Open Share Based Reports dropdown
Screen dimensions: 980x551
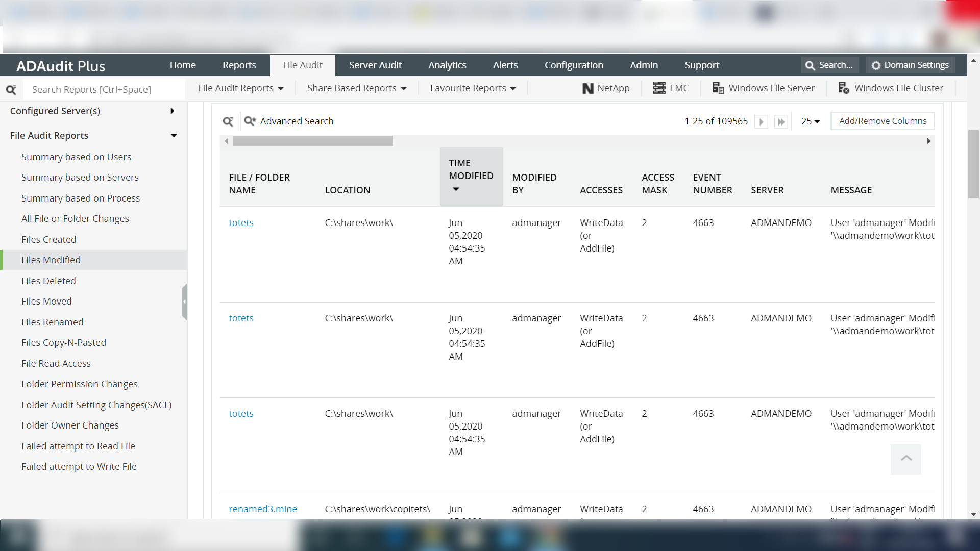coord(357,88)
